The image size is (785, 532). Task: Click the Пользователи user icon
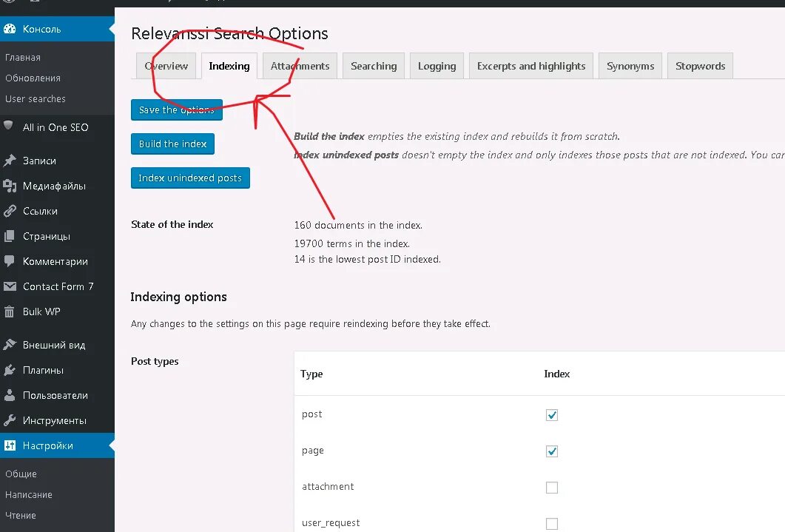pyautogui.click(x=10, y=395)
